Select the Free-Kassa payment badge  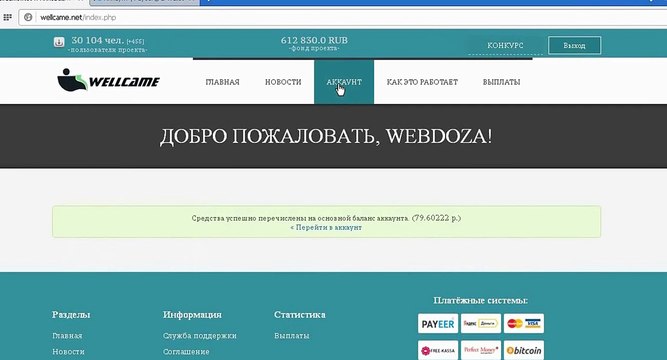click(438, 350)
